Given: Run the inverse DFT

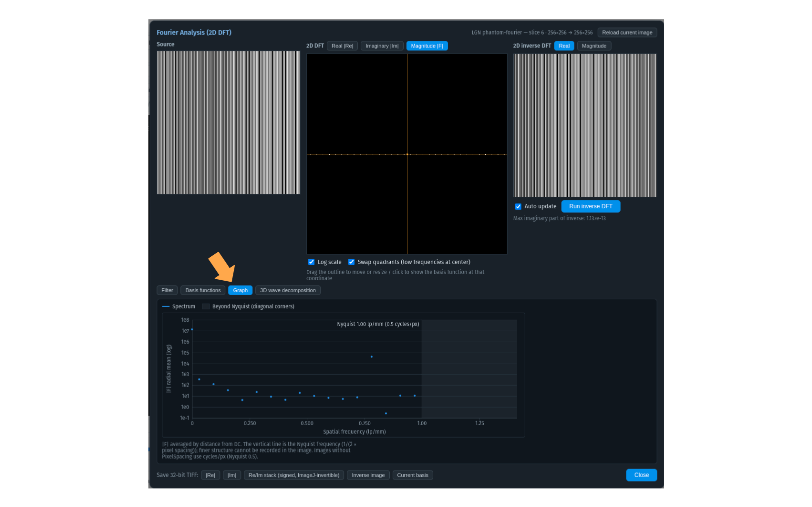Looking at the screenshot, I should click(x=591, y=206).
